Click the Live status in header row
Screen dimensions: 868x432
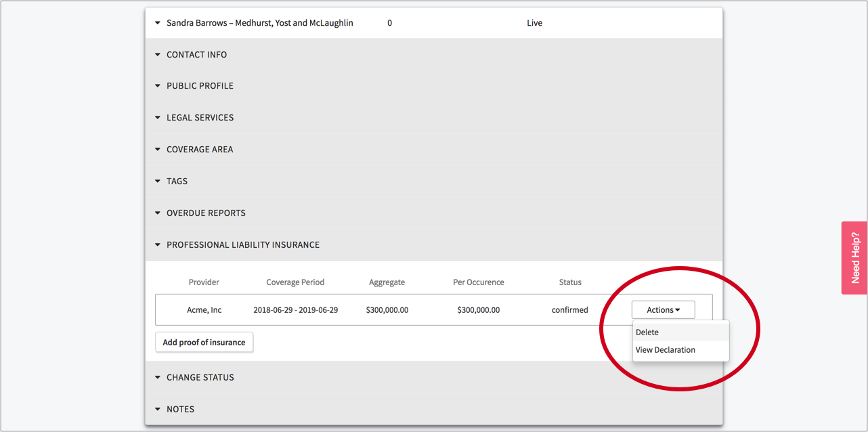pos(534,23)
